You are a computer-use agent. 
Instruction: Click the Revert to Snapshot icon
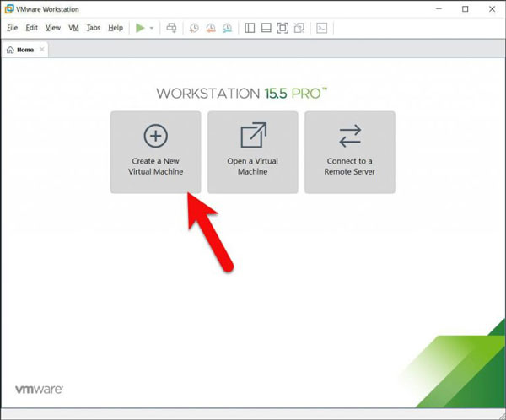tap(210, 28)
